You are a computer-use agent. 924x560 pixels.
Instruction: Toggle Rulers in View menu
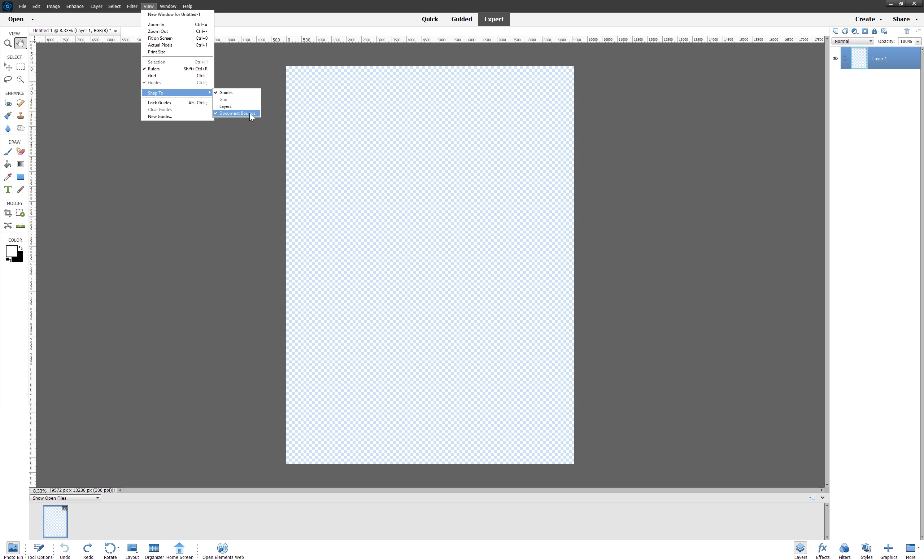154,69
